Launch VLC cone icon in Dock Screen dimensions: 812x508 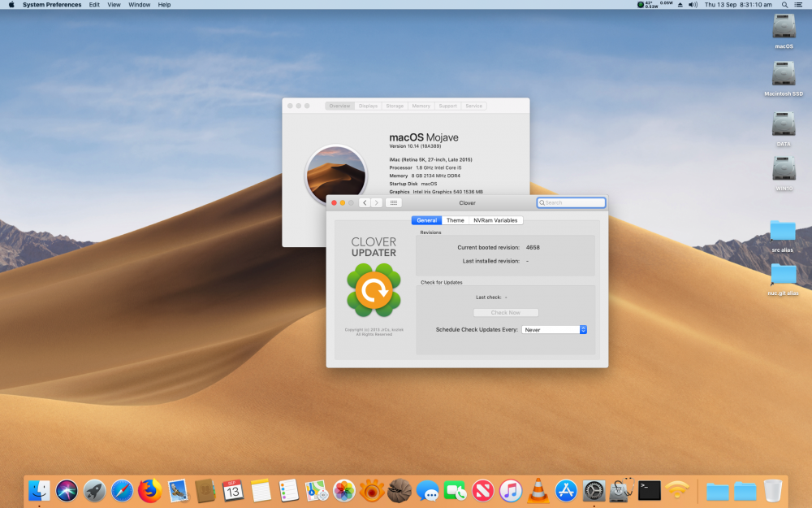click(538, 490)
